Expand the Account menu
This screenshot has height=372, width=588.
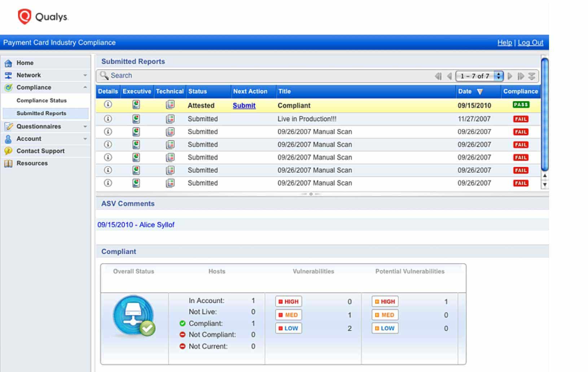point(85,139)
